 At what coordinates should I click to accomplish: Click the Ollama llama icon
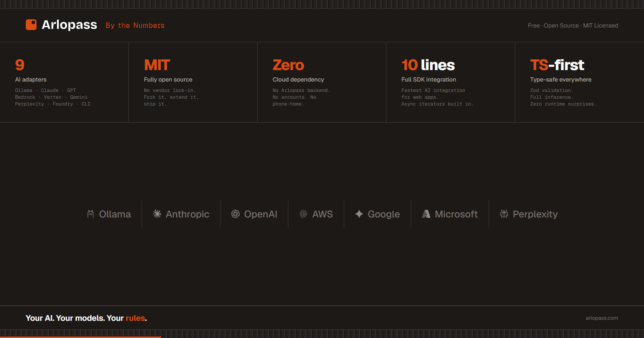pyautogui.click(x=91, y=214)
